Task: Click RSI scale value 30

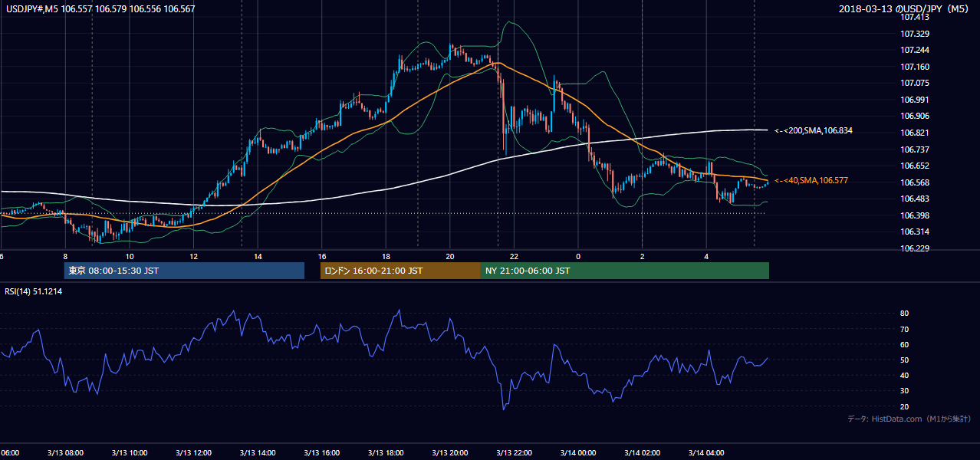Action: [904, 391]
